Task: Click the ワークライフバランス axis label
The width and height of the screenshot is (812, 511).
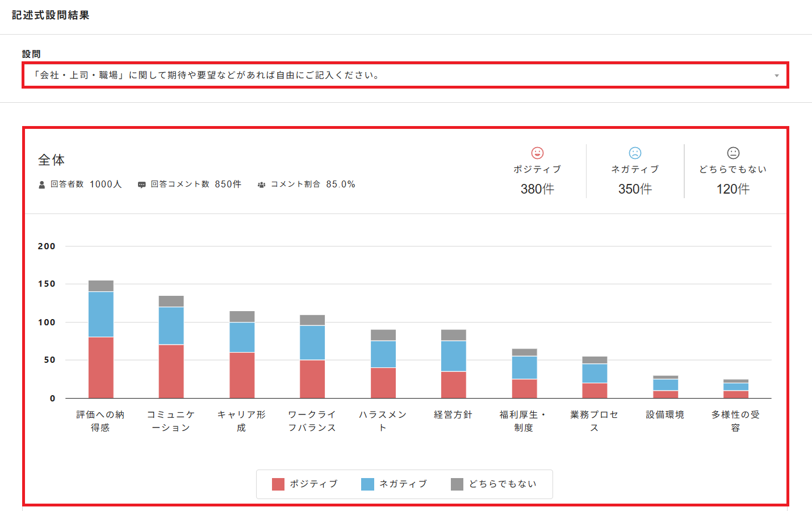Action: [x=312, y=421]
